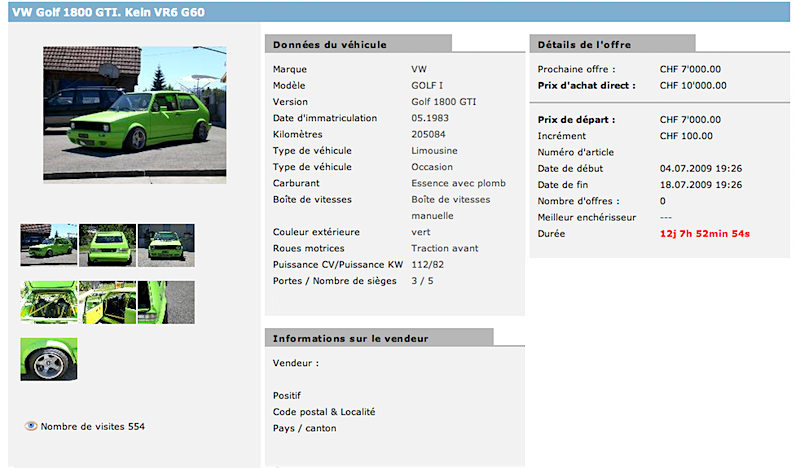The width and height of the screenshot is (800, 468).
Task: Click the exterior colour value 'vert'
Action: pos(421,232)
